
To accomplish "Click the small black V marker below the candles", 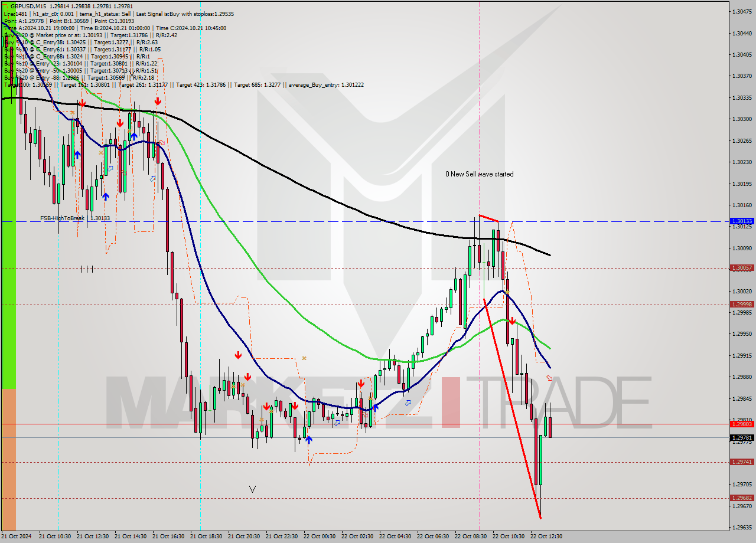I will coord(252,489).
